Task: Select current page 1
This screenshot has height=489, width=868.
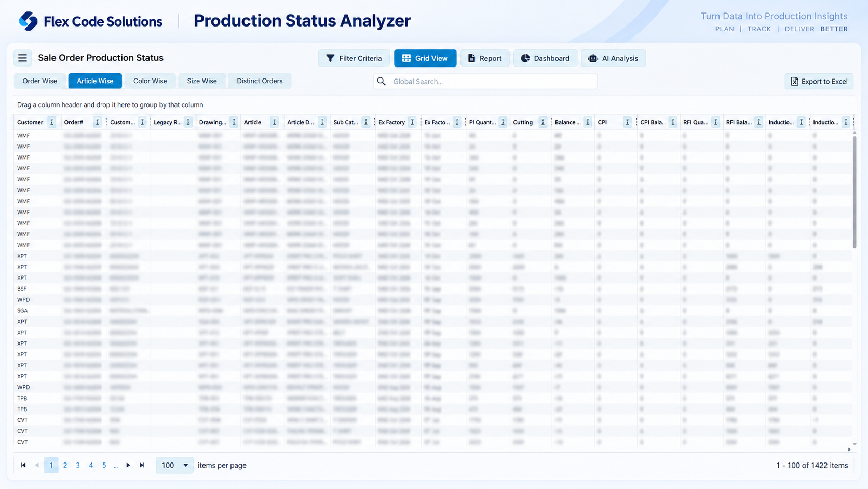Action: (51, 465)
